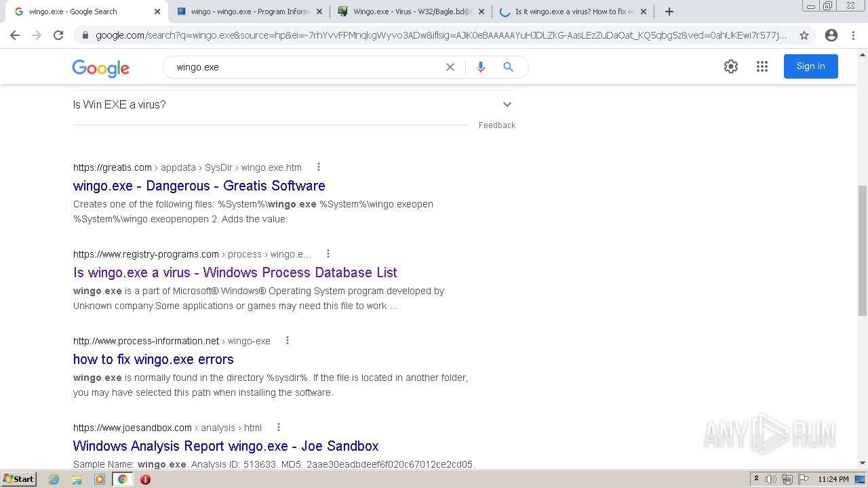Screen dimensions: 868x488
Task: Open the Google apps grid icon
Action: pyautogui.click(x=762, y=66)
